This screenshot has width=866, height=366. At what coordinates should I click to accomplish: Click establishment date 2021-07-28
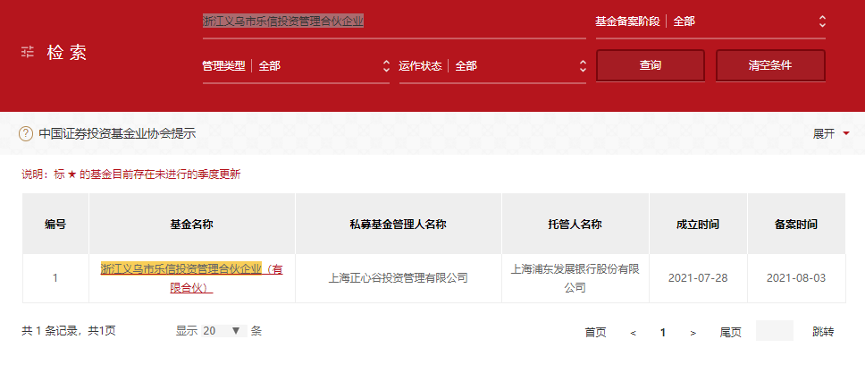tap(698, 278)
